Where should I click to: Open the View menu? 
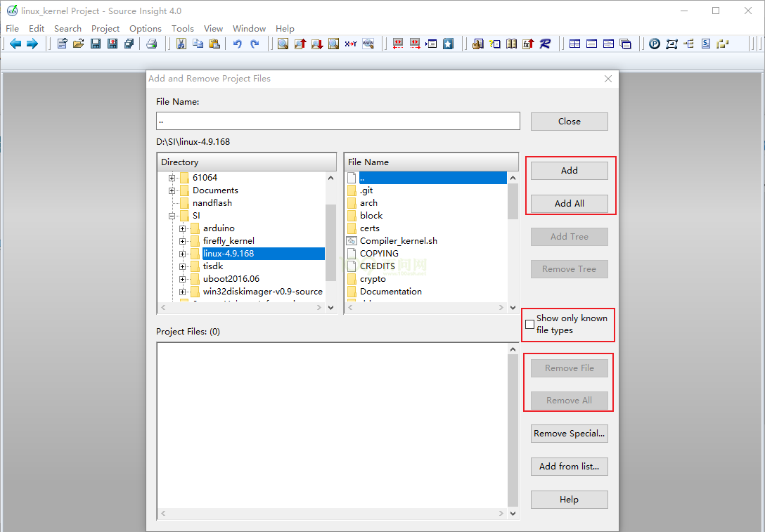click(x=213, y=28)
